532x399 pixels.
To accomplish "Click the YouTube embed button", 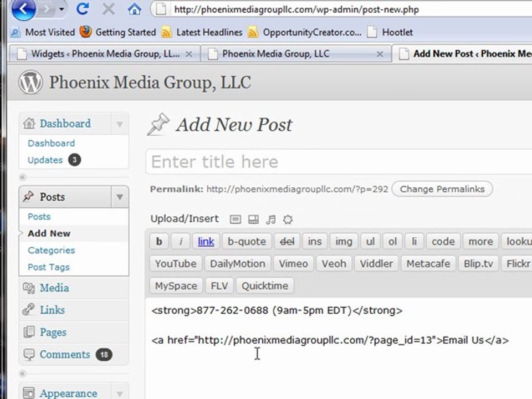I will [x=176, y=264].
